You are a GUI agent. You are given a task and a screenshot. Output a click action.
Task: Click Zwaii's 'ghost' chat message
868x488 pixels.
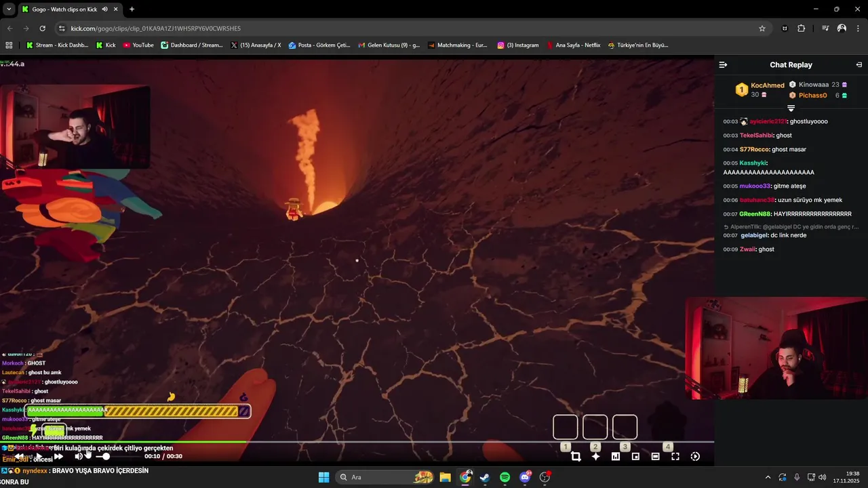[766, 249]
